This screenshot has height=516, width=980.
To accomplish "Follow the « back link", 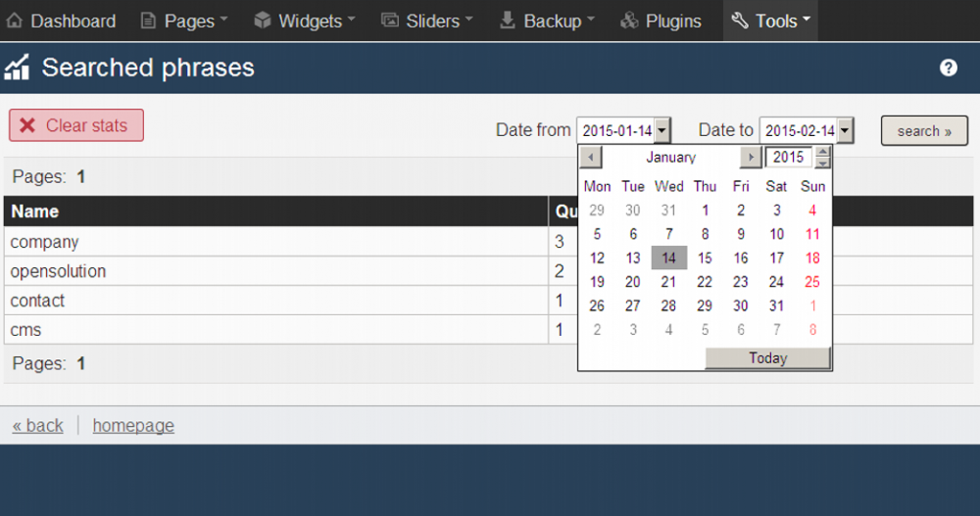I will [x=37, y=425].
